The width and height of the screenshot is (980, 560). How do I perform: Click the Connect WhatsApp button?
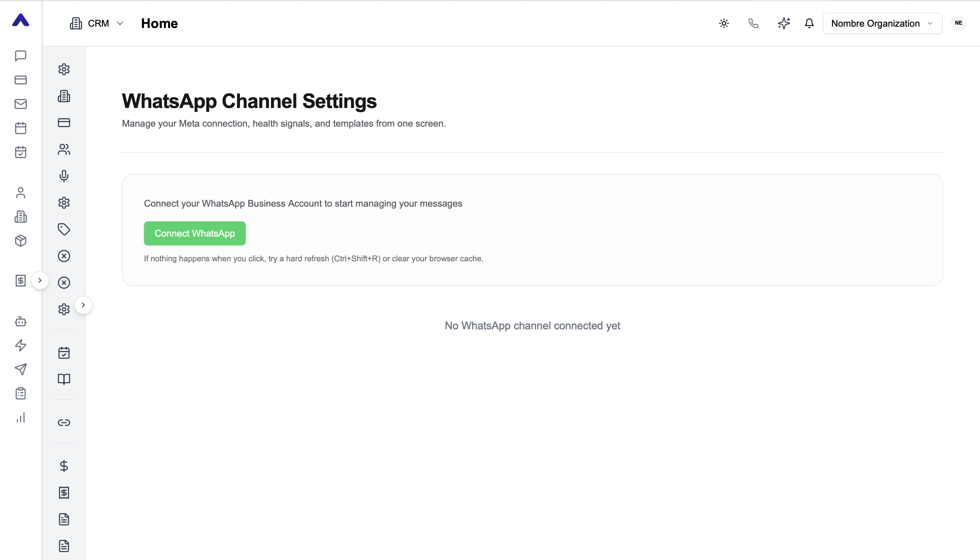point(195,233)
